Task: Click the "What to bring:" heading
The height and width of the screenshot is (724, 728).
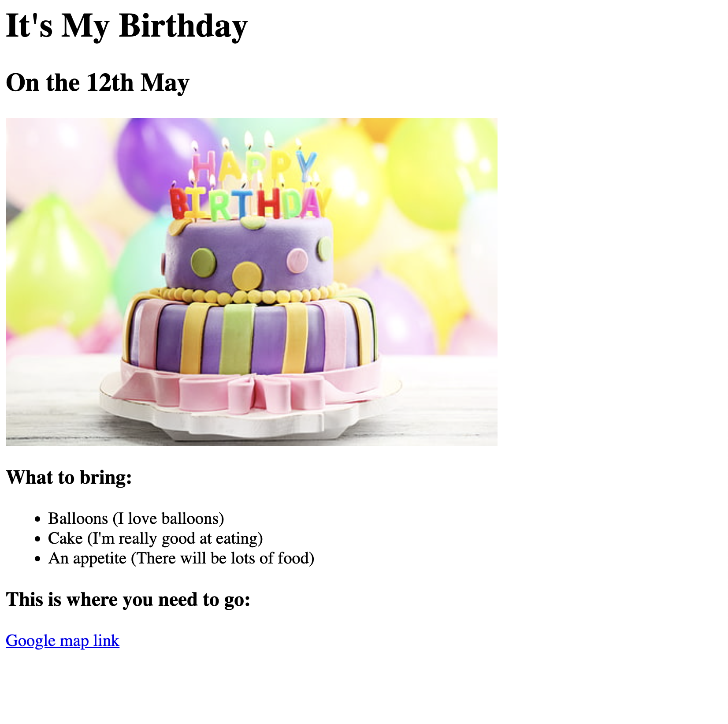Action: 69,478
